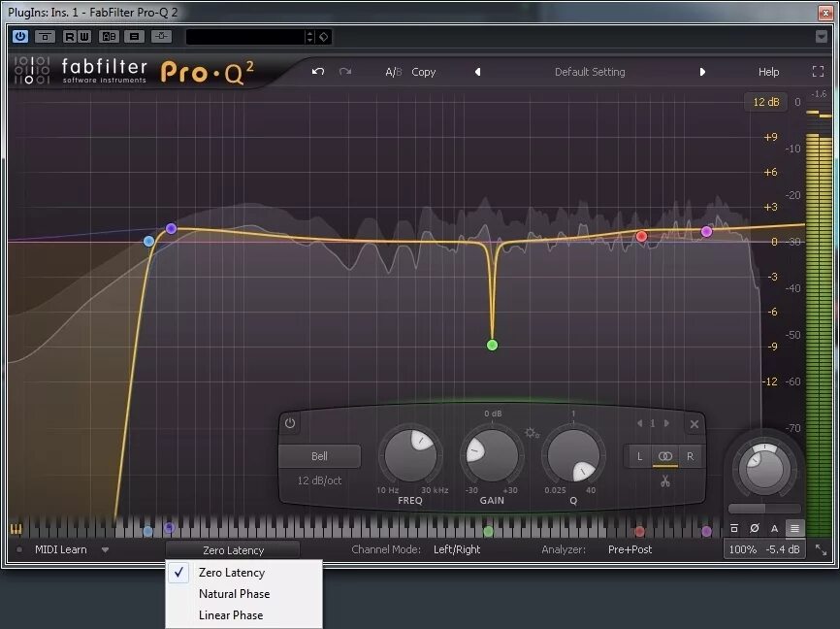Open the Help menu
The width and height of the screenshot is (840, 629).
tap(769, 72)
